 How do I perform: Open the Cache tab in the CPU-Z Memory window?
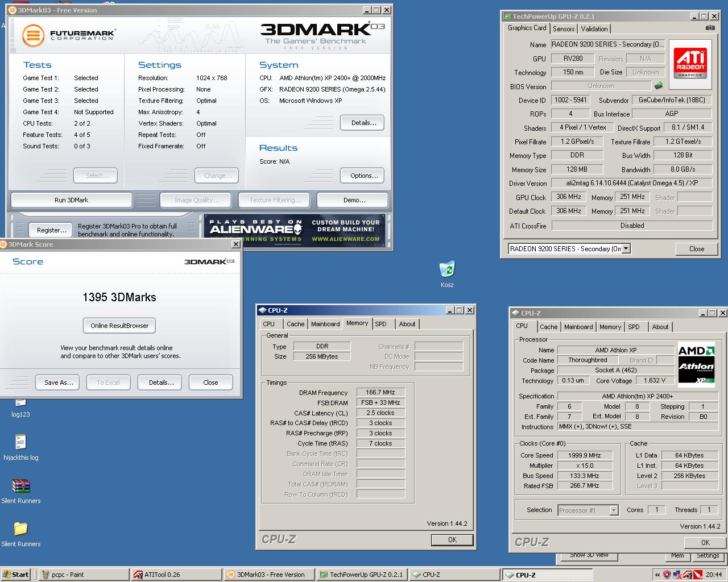click(x=295, y=324)
